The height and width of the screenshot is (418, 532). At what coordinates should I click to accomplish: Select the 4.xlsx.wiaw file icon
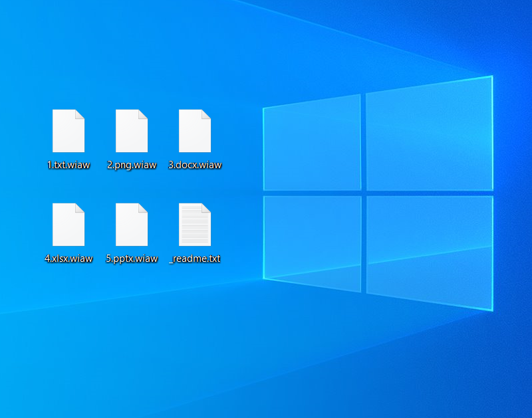(68, 225)
